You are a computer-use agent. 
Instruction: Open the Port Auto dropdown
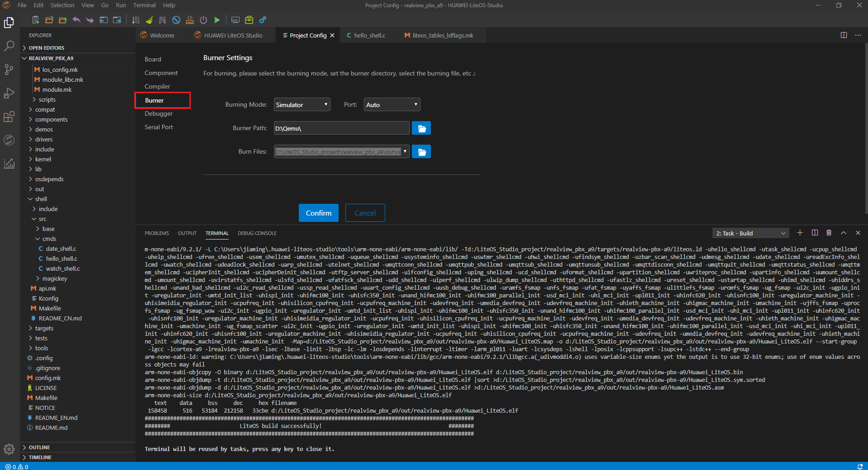[392, 105]
